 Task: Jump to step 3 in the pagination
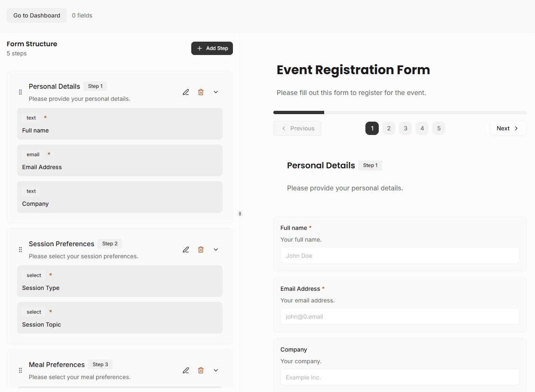pyautogui.click(x=405, y=128)
